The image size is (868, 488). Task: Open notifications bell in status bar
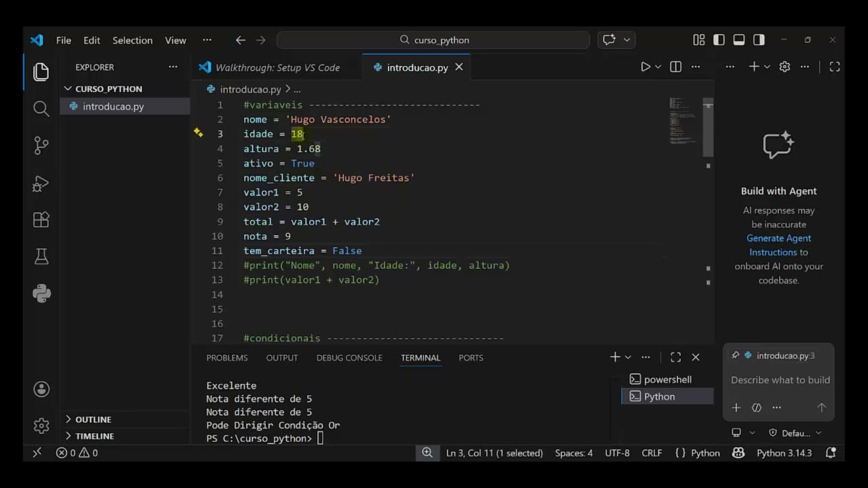coord(830,453)
